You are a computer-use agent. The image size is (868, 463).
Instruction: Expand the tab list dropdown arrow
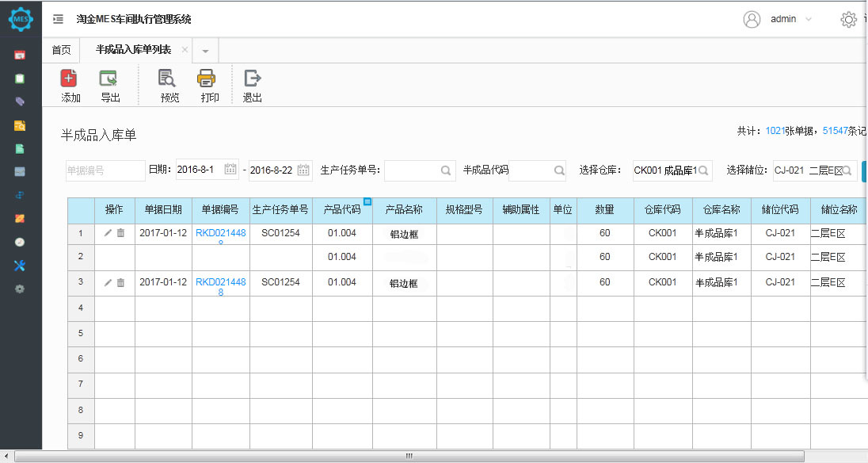(205, 51)
